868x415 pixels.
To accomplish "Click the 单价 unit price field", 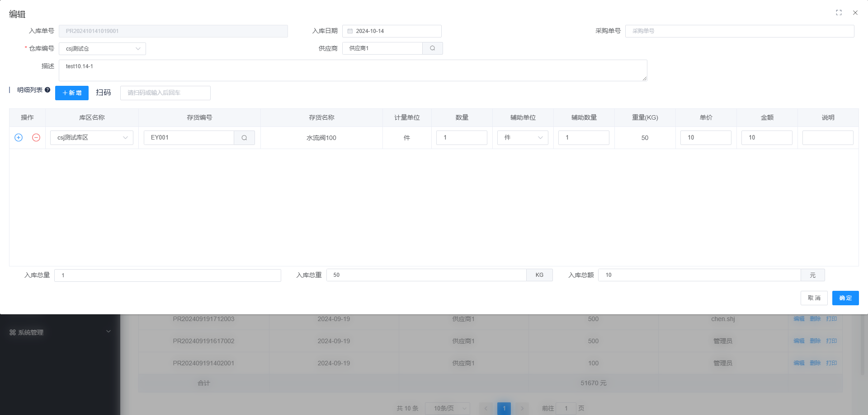I will click(706, 138).
